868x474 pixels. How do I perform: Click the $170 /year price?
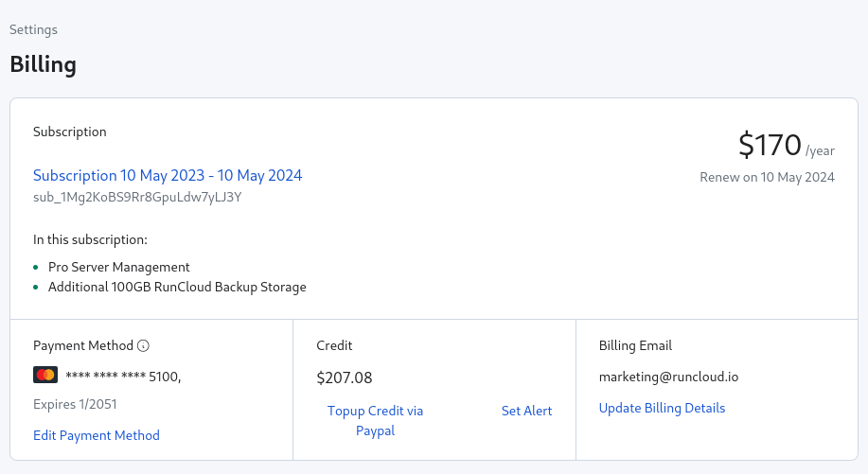pos(786,145)
